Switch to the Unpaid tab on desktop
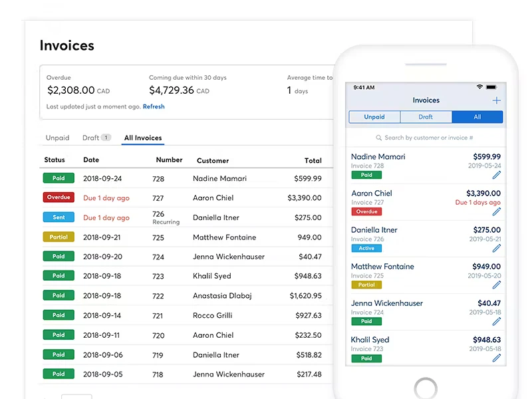The height and width of the screenshot is (399, 532). (57, 138)
